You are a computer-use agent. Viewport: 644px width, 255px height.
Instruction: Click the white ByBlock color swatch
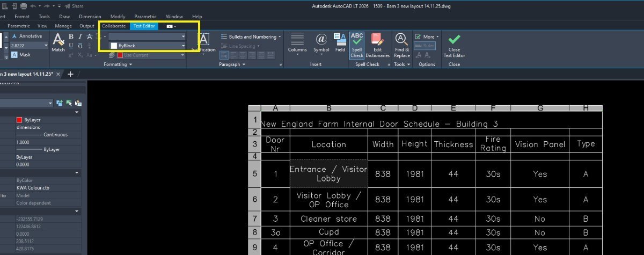pyautogui.click(x=114, y=46)
